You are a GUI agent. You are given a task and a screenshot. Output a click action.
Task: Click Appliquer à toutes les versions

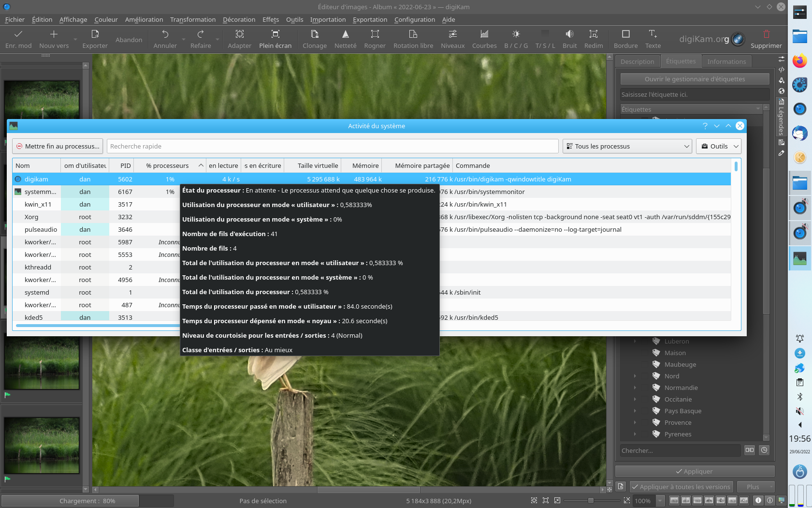tap(681, 487)
